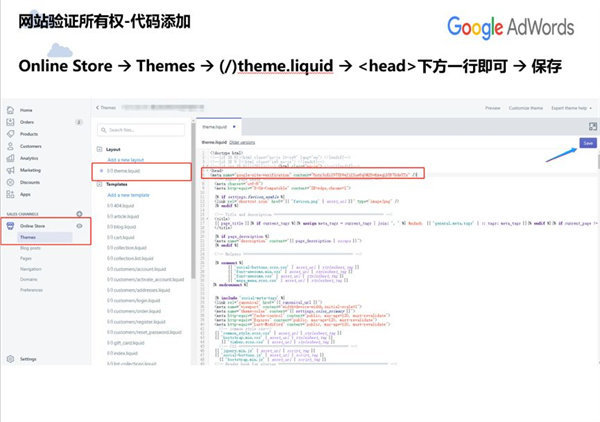Open Apps grid icon

tap(10, 194)
